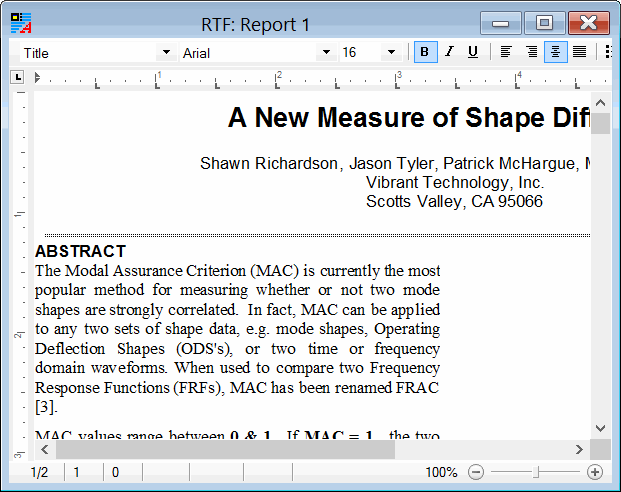
Task: Maximize the RTF Report window
Action: pyautogui.click(x=545, y=23)
